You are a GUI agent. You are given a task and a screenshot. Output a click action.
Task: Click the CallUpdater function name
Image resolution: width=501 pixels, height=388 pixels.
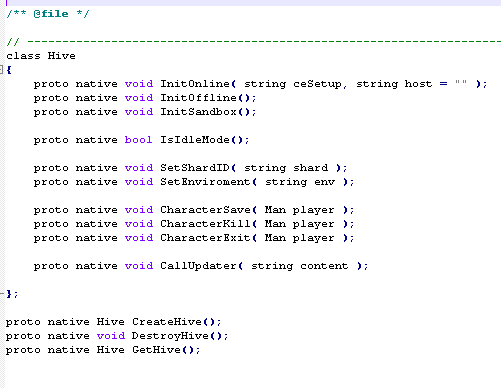tap(198, 266)
